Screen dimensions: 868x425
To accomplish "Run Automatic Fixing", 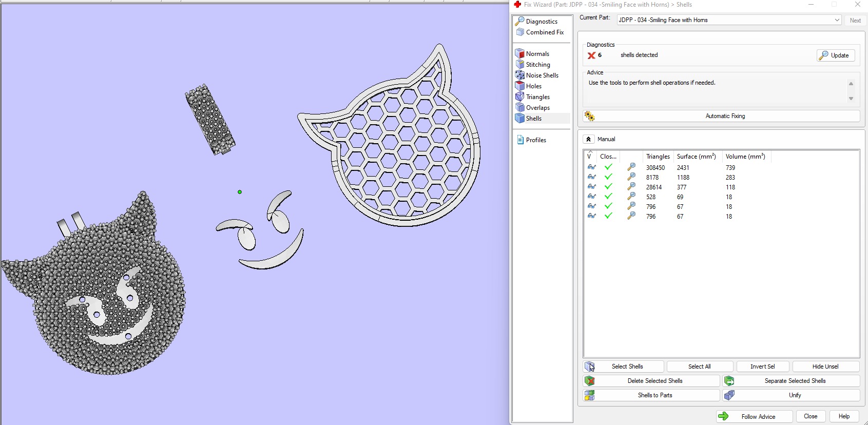I will click(721, 116).
